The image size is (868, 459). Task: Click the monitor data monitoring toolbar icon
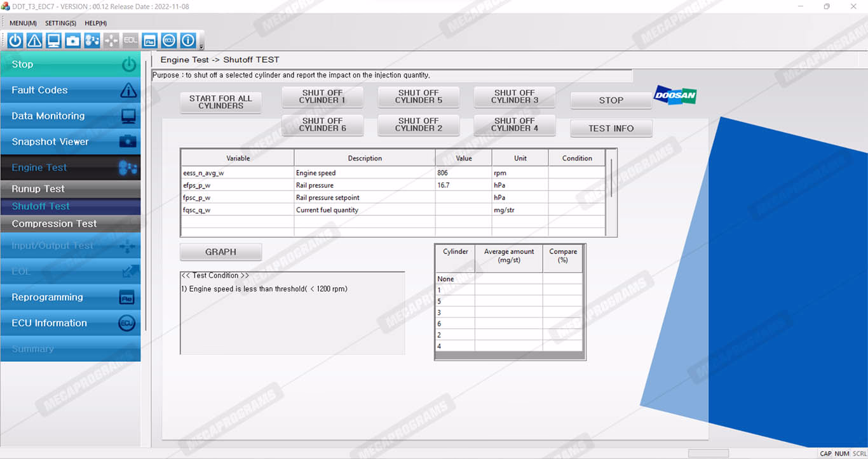pyautogui.click(x=54, y=41)
